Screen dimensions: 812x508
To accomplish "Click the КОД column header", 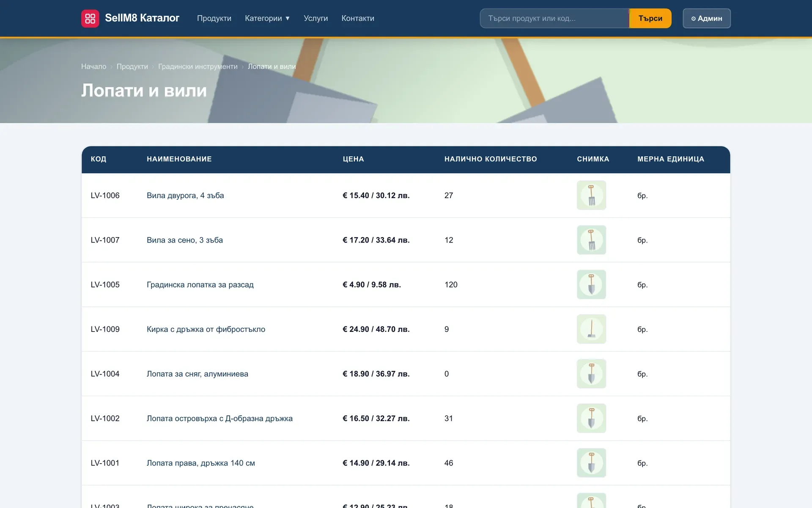I will pyautogui.click(x=99, y=159).
